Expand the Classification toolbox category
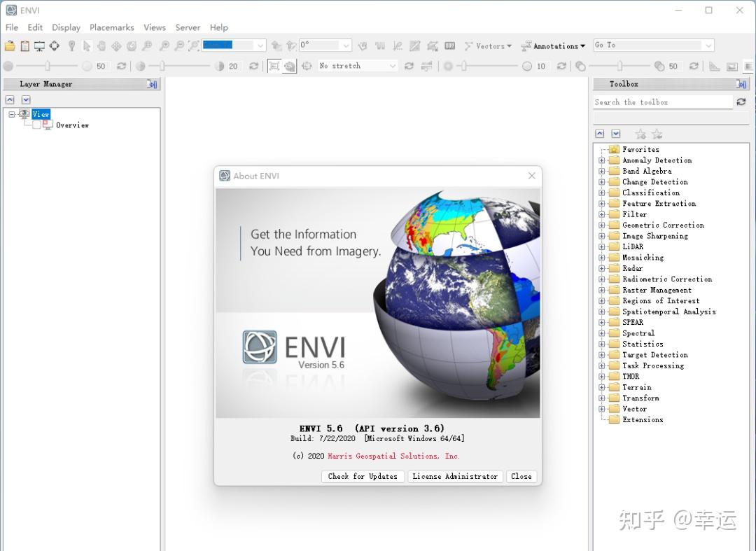 (x=603, y=193)
